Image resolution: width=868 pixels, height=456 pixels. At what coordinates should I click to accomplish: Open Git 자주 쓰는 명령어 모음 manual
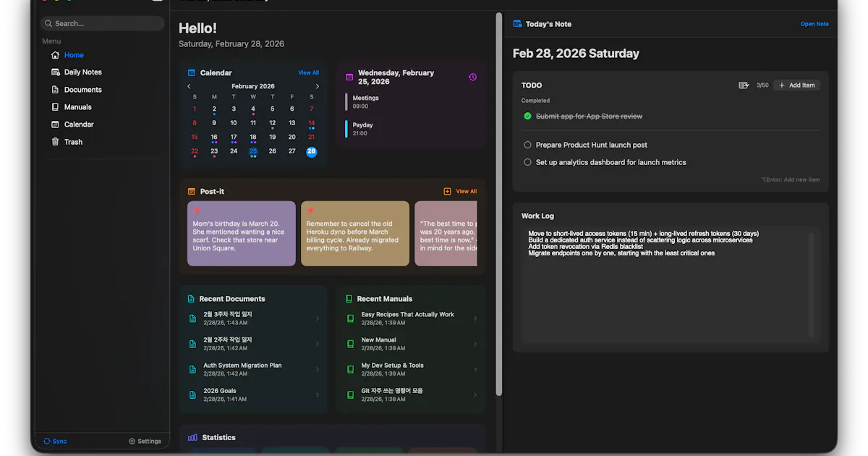(412, 394)
